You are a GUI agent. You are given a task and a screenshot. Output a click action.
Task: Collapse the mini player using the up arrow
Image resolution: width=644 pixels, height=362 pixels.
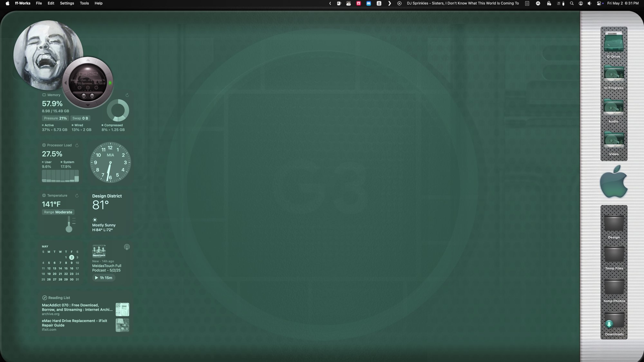(x=88, y=60)
